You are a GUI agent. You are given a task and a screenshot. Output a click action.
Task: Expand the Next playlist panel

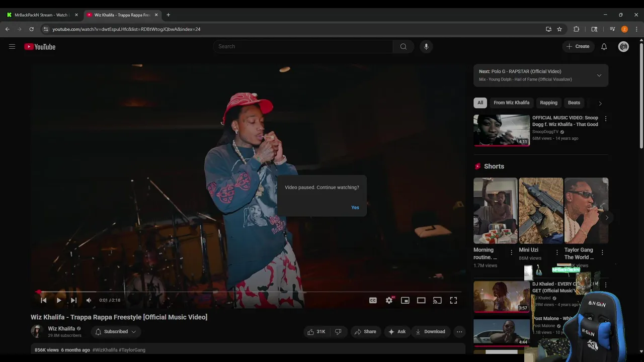599,75
